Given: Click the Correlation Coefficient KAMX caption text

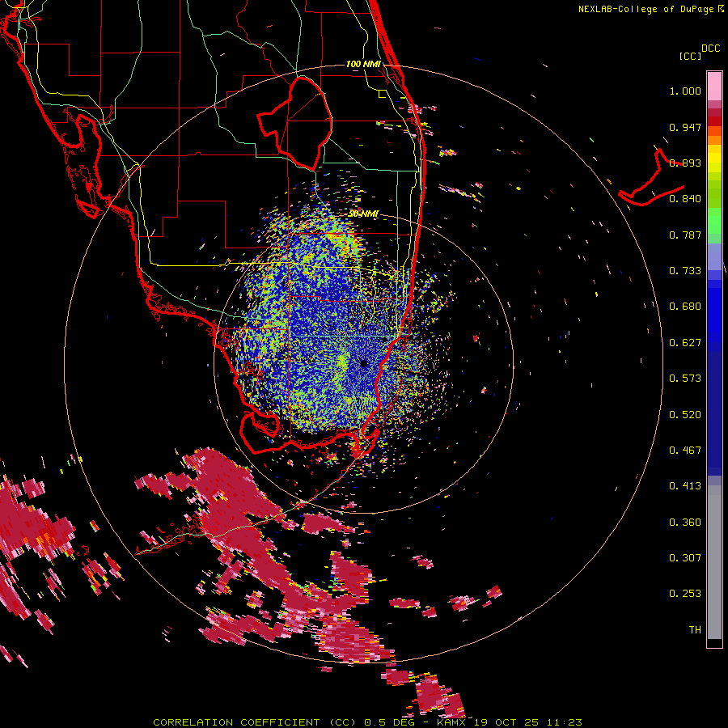Looking at the screenshot, I should 367,722.
